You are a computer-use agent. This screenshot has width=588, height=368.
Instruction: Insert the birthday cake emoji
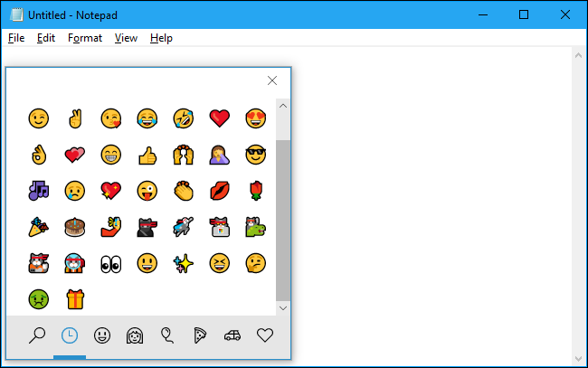point(75,227)
